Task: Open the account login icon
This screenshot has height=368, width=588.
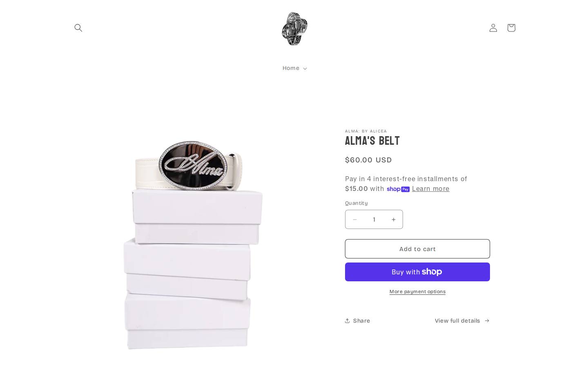Action: tap(493, 28)
